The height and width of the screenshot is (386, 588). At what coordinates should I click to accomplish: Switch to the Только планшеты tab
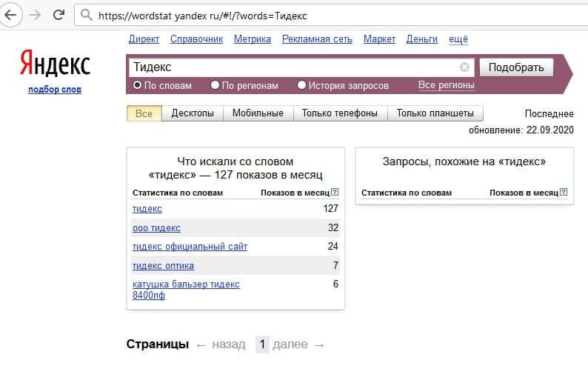pyautogui.click(x=435, y=113)
